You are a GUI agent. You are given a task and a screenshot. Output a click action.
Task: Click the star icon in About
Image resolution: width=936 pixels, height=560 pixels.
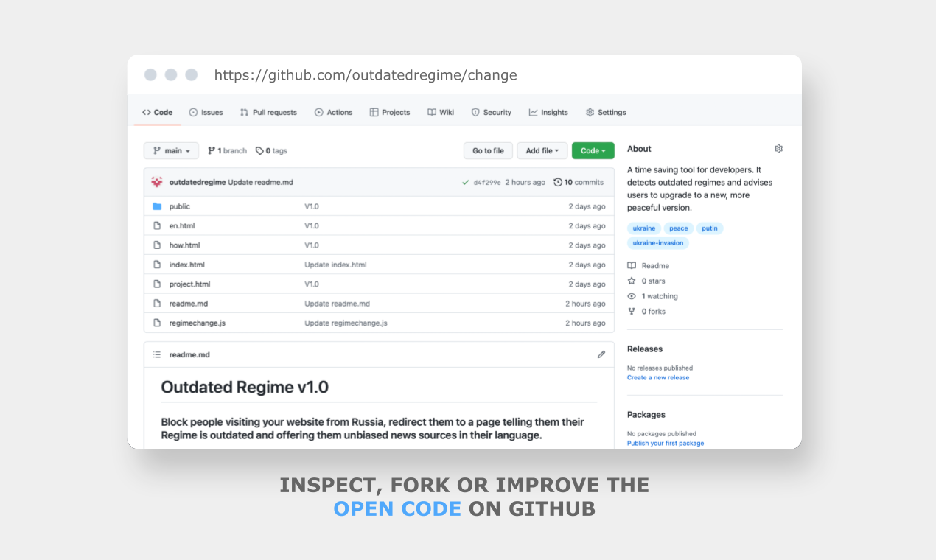pyautogui.click(x=632, y=281)
